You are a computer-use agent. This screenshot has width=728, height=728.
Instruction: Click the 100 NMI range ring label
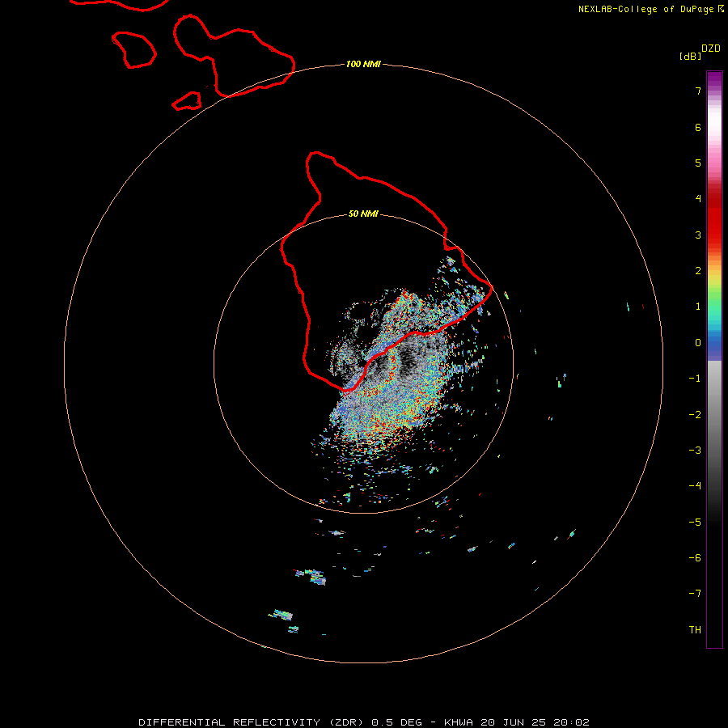363,64
